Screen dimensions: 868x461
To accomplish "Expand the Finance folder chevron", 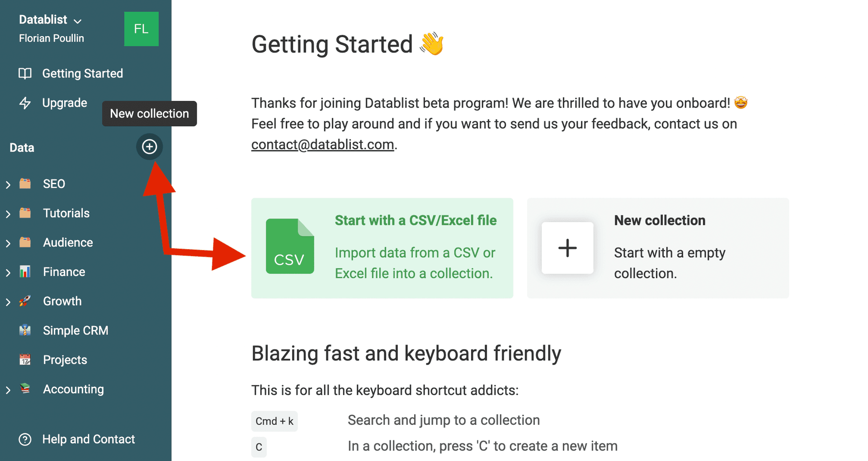I will (8, 273).
